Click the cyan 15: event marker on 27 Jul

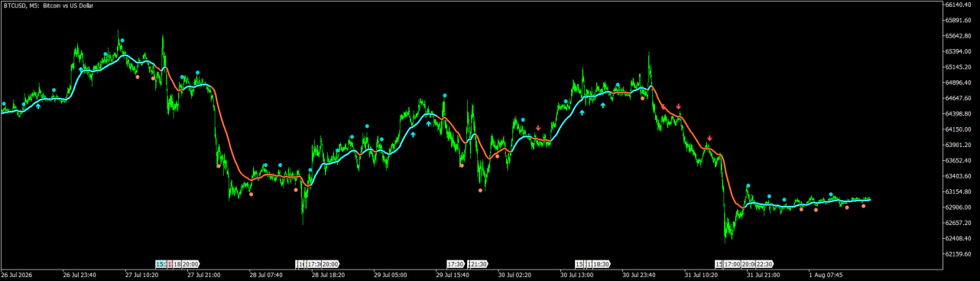click(x=161, y=264)
